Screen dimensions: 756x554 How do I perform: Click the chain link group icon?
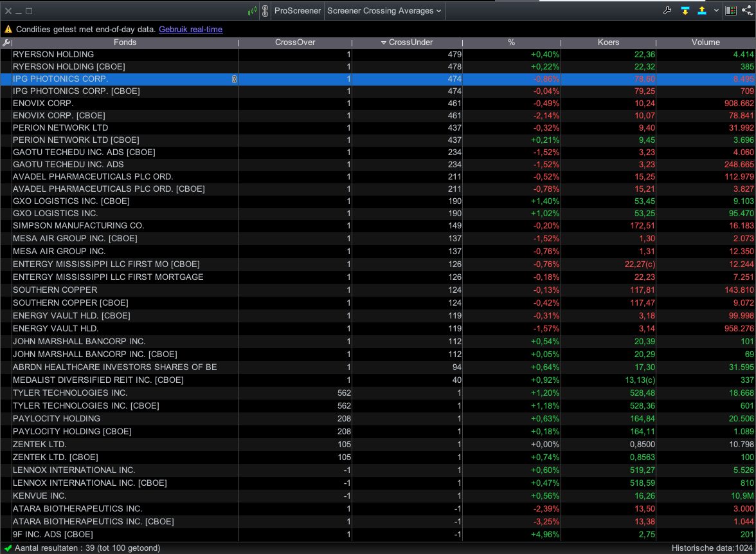(265, 11)
